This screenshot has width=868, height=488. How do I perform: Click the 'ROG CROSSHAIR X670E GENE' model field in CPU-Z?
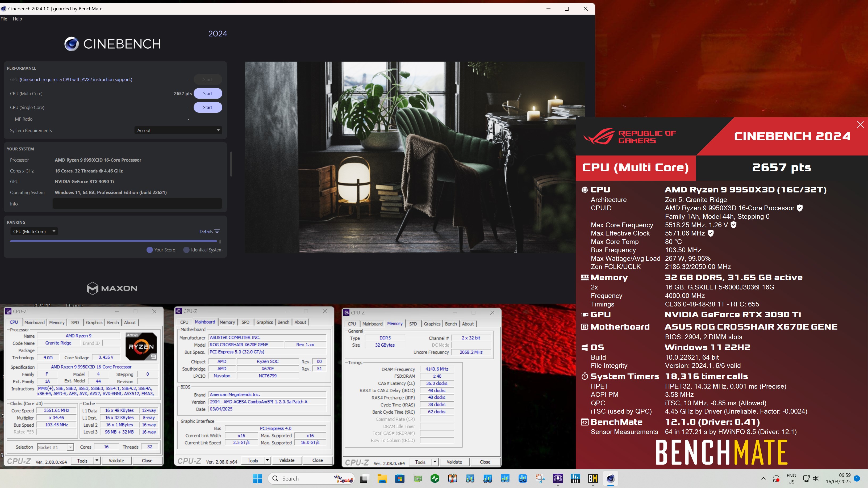(246, 344)
